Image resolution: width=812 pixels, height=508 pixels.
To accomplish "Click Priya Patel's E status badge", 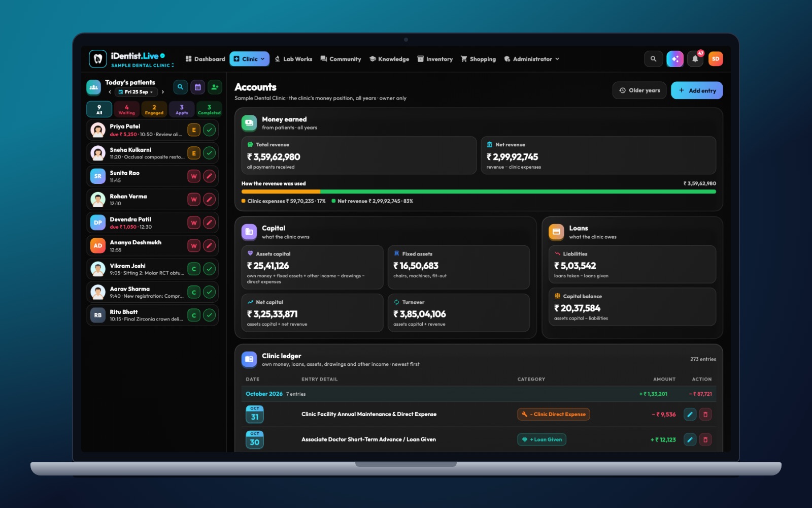I will point(193,130).
